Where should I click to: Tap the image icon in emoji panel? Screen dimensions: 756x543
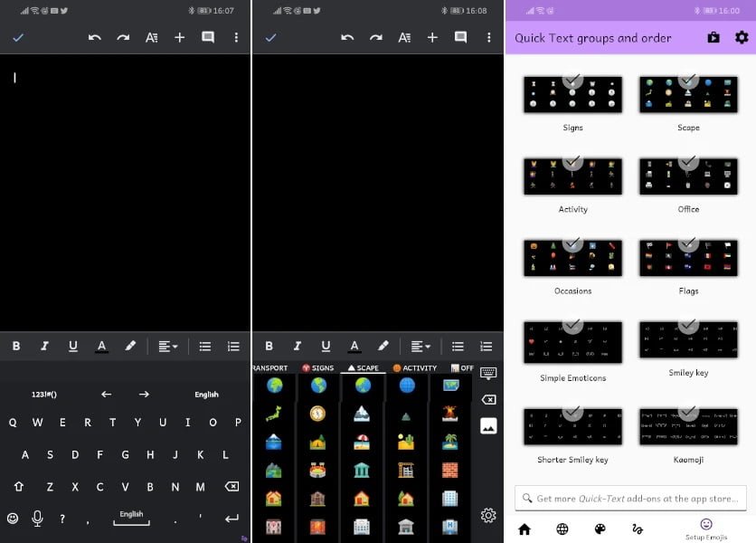click(x=488, y=426)
